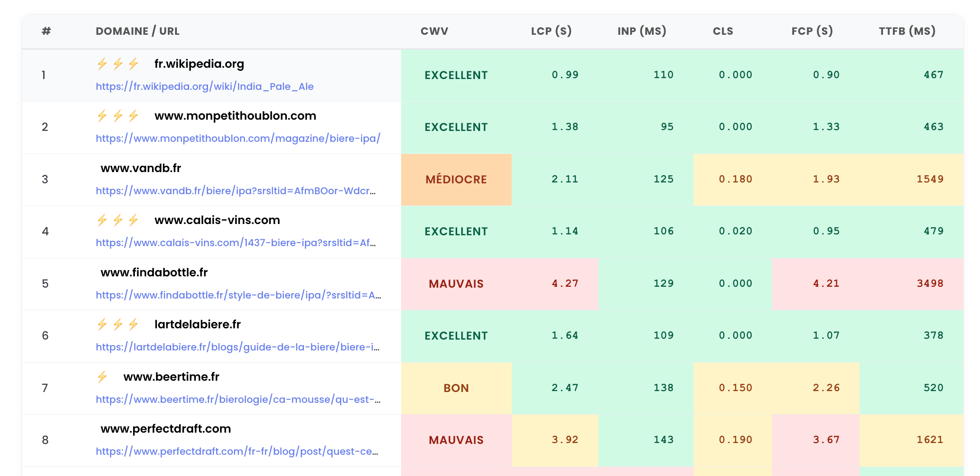Follow the vandb.fr biere ipa link
This screenshot has width=980, height=476.
tap(235, 191)
